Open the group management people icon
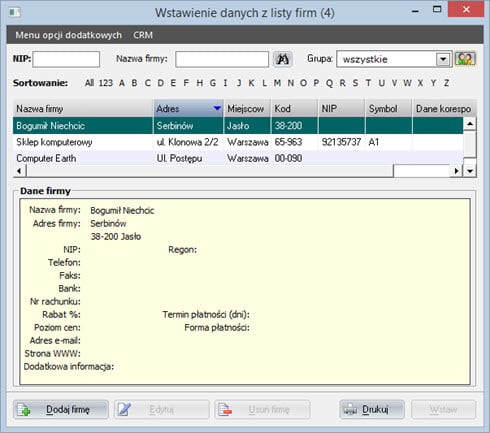Screen dimensions: 490x433 (465, 59)
